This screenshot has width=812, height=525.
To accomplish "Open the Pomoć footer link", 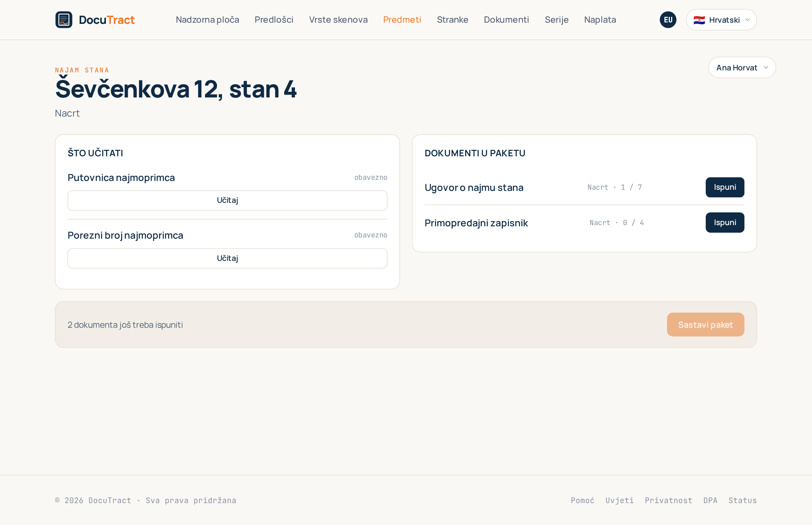I will pyautogui.click(x=582, y=500).
